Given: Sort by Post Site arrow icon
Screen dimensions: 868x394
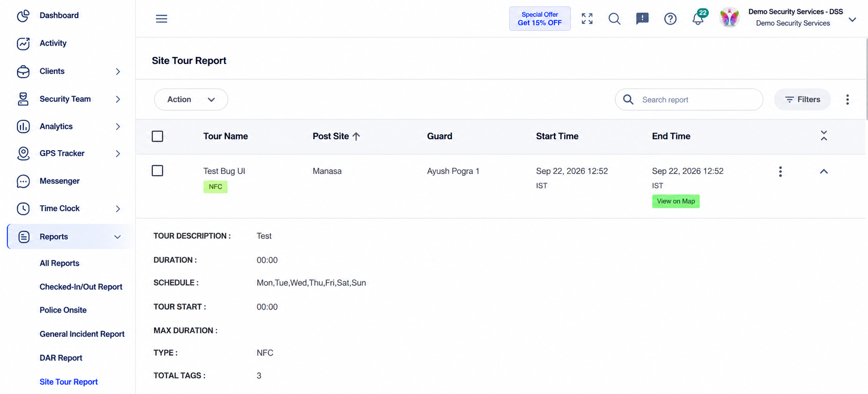Looking at the screenshot, I should [356, 136].
